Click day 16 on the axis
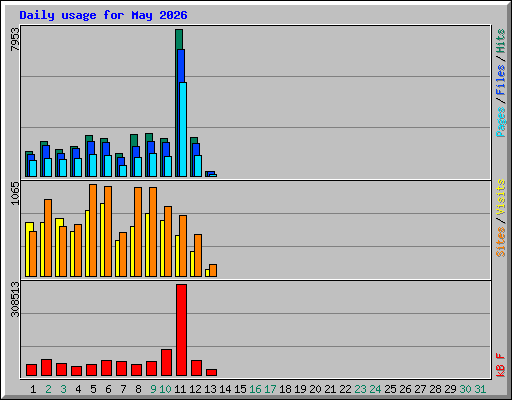This screenshot has height=400, width=512. (x=255, y=389)
